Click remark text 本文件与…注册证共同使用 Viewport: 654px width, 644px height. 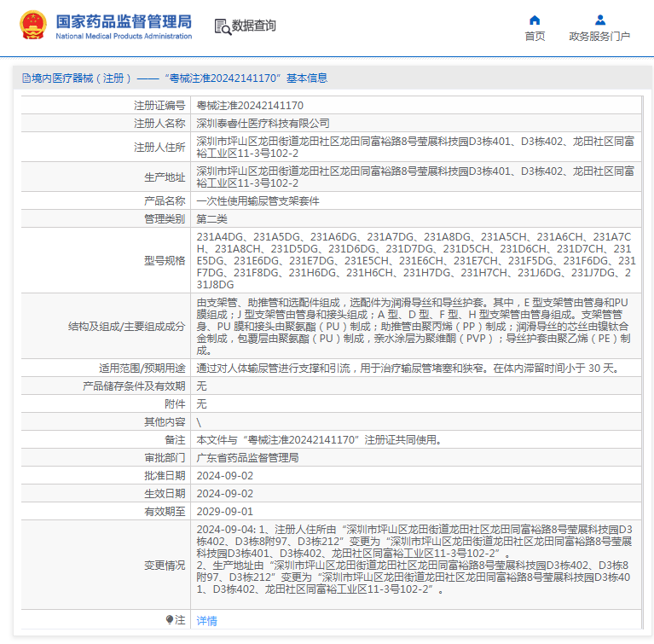[319, 440]
